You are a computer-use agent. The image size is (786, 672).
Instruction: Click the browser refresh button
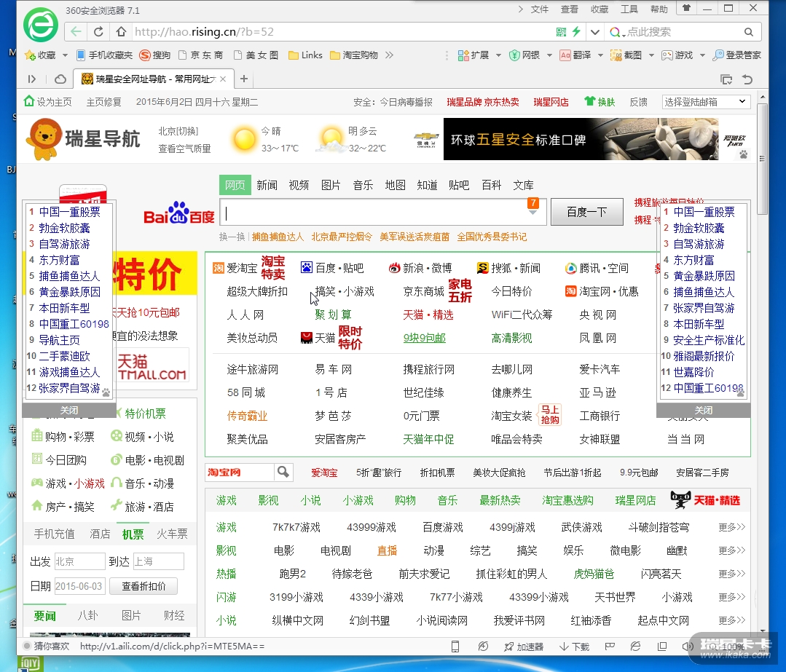(98, 32)
